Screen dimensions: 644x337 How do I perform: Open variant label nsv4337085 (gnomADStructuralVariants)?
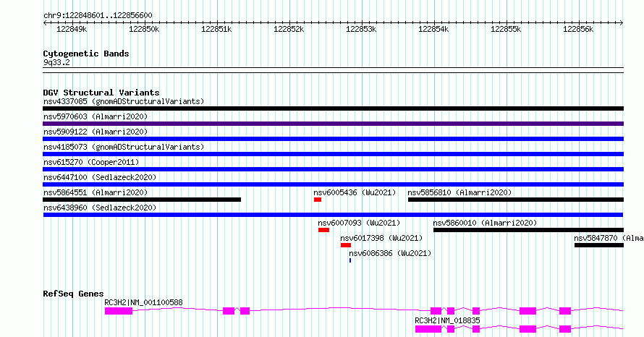124,101
